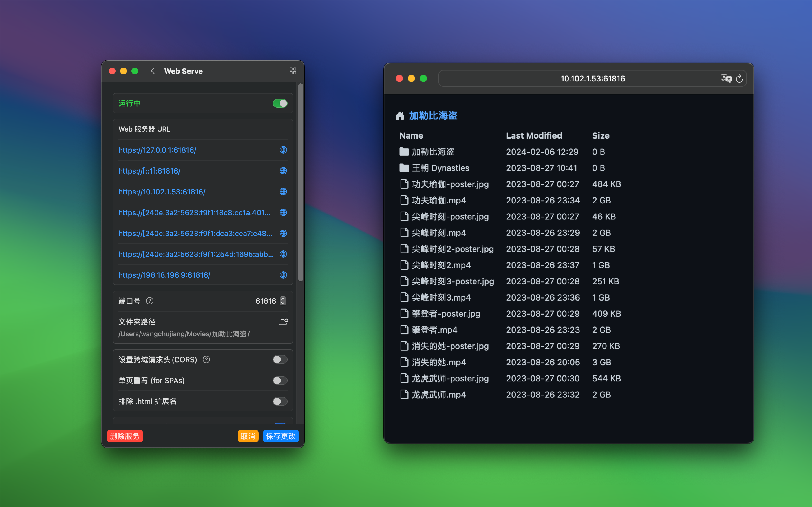Click the globe icon next to https://10.102.1.53:61816/

[284, 192]
